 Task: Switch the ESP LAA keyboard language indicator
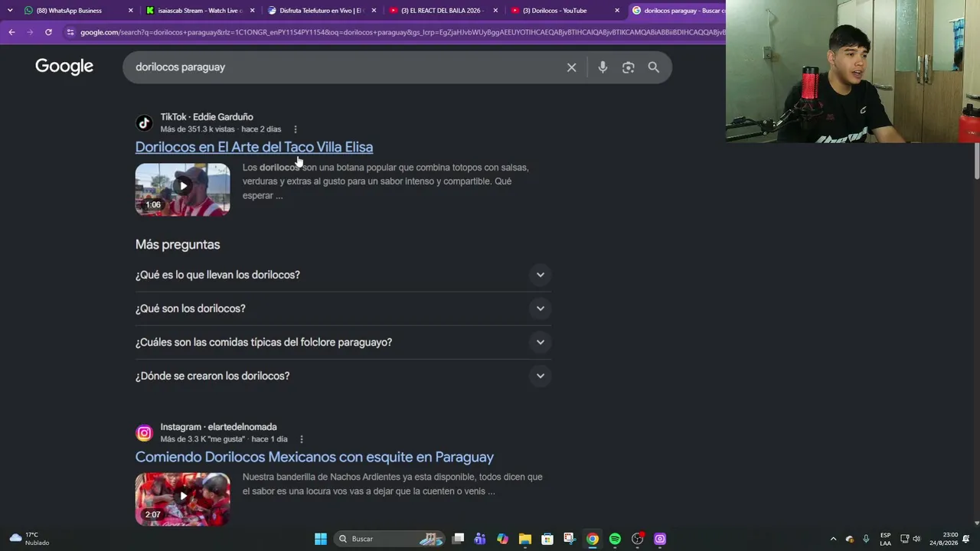[885, 539]
